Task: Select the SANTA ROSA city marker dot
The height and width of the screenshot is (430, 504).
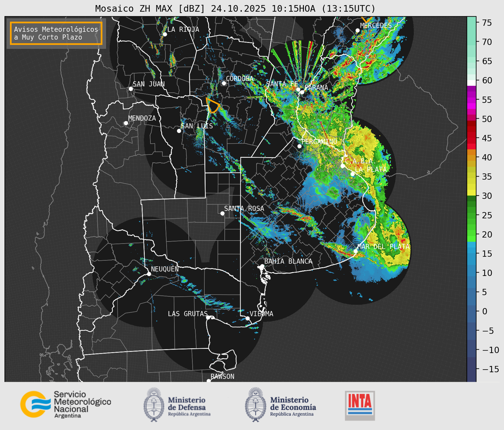Action: [222, 214]
